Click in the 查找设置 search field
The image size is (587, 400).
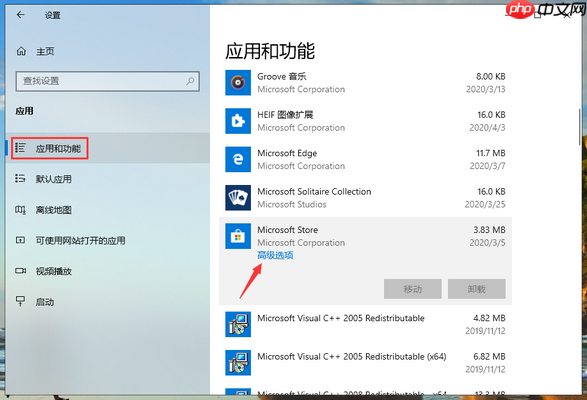(x=107, y=81)
